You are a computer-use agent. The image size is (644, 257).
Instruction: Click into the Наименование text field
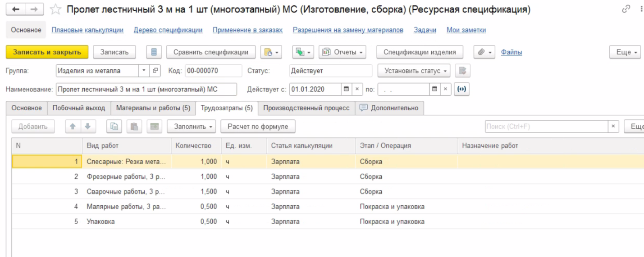pos(146,89)
